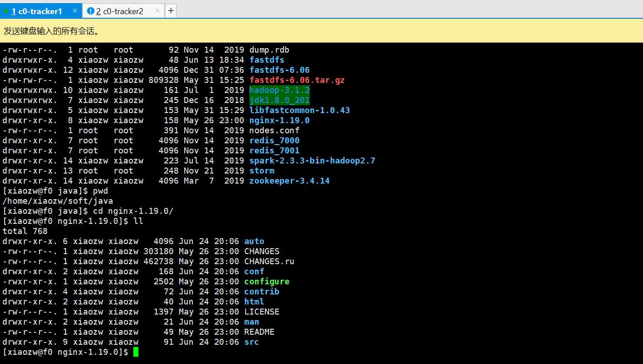Click the 2502 size of configure
643x364 pixels.
coord(164,282)
